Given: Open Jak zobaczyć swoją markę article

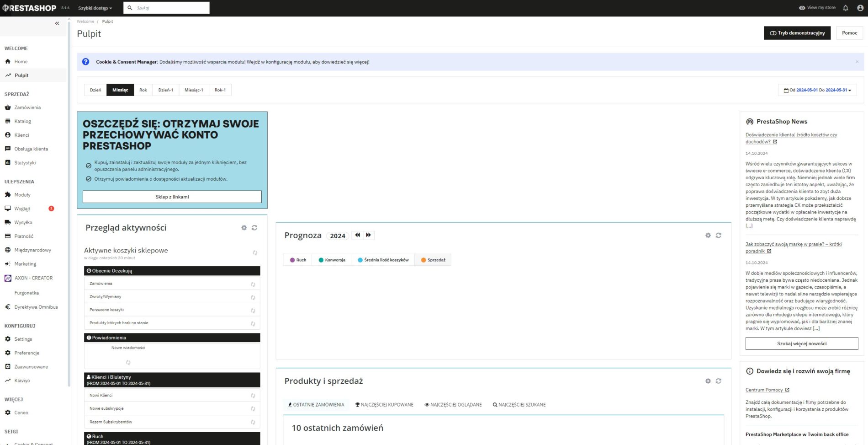Looking at the screenshot, I should point(794,247).
